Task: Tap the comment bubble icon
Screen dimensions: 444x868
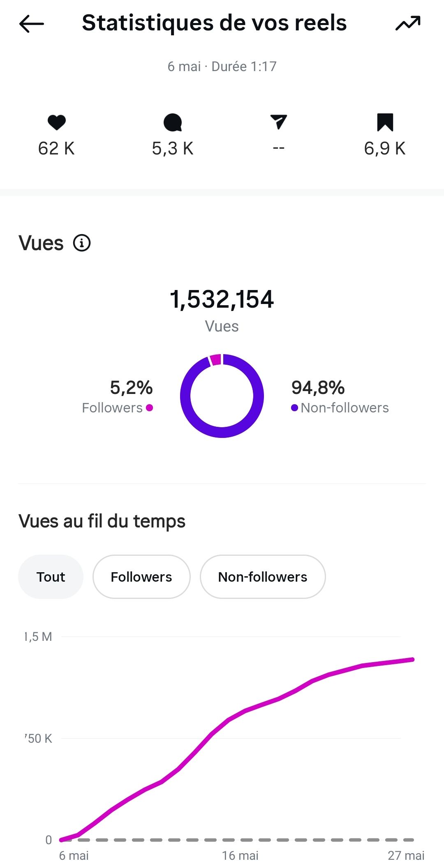Action: tap(173, 122)
